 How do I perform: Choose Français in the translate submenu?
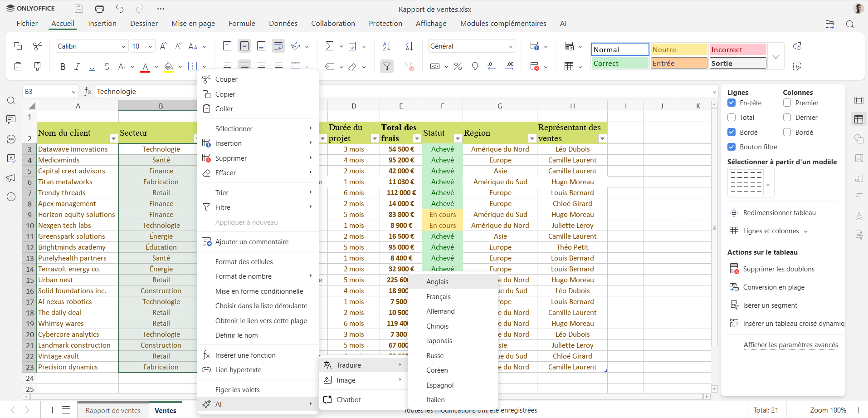[x=438, y=297]
